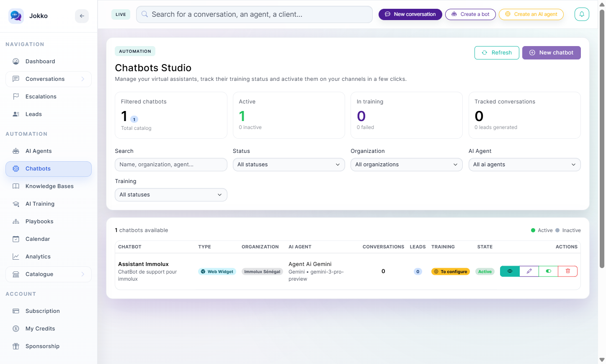Collapse sidebar with the back arrow button
The image size is (606, 364).
pos(82,16)
